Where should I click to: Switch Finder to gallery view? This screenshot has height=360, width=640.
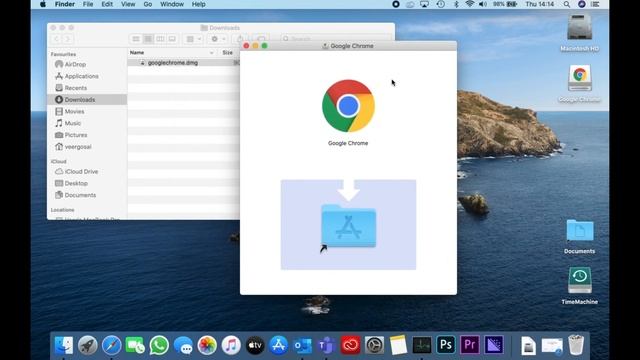click(x=172, y=39)
